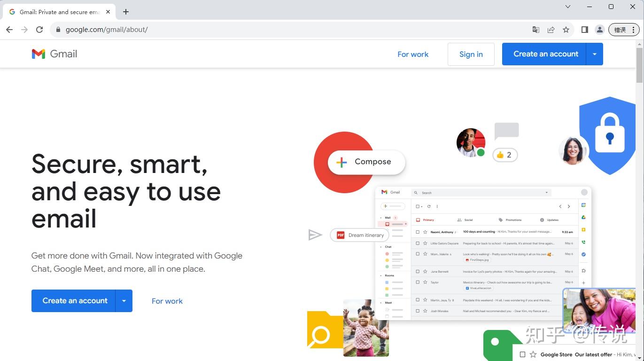Open the Google Translate page icon
The image size is (644, 361).
(536, 30)
